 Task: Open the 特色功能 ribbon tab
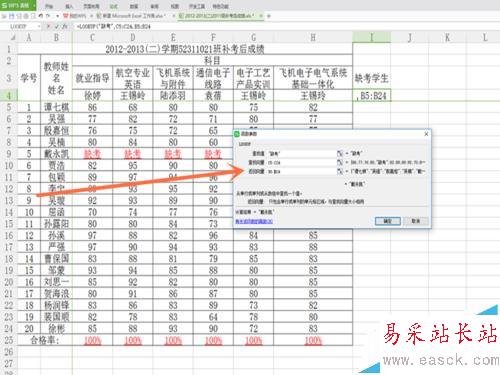pyautogui.click(x=220, y=6)
